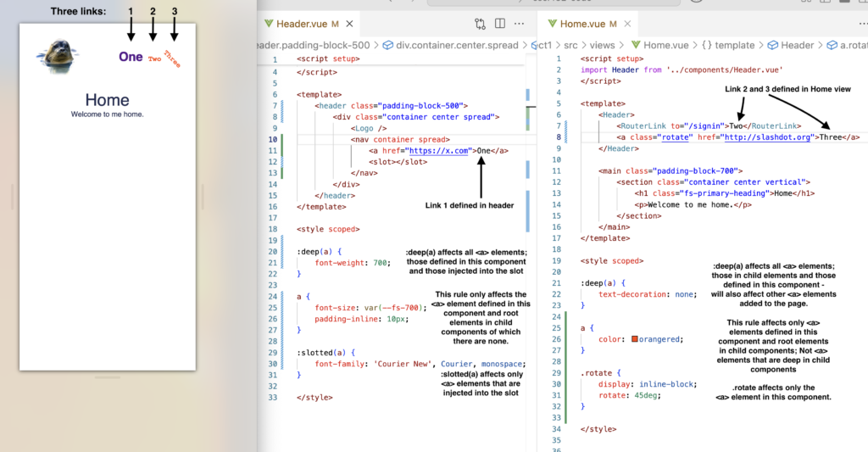868x452 pixels.
Task: Click 'text-decoration: none;' in Home.vue
Action: click(648, 294)
